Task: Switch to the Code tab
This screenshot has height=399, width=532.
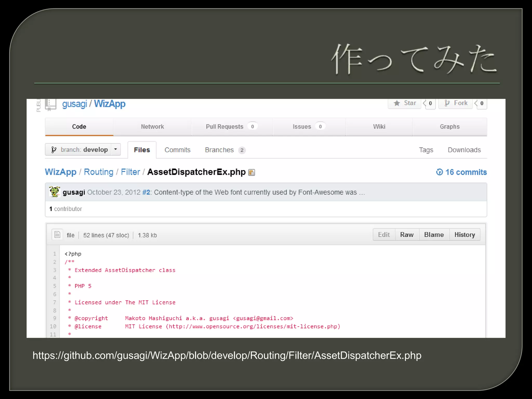Action: pyautogui.click(x=79, y=127)
